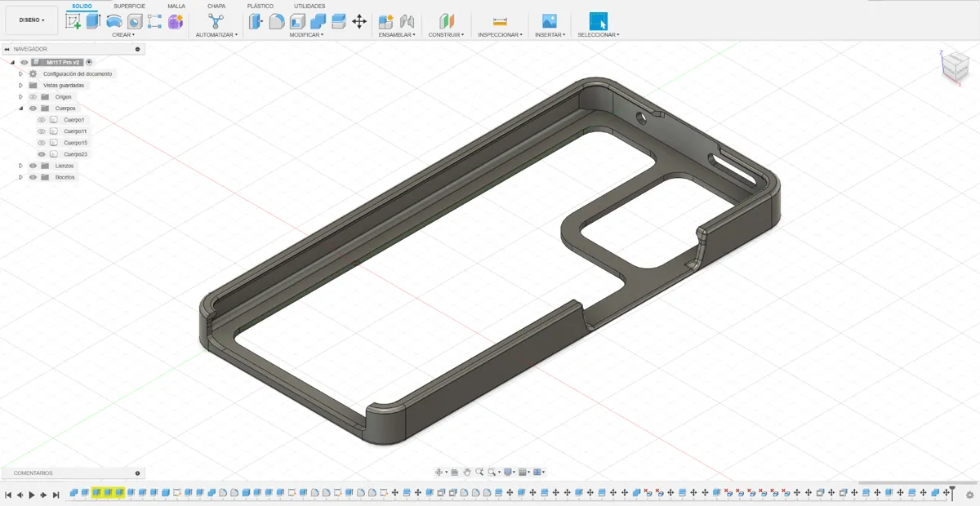Click the New Component icon in Ensamblar
The height and width of the screenshot is (506, 980).
(386, 22)
